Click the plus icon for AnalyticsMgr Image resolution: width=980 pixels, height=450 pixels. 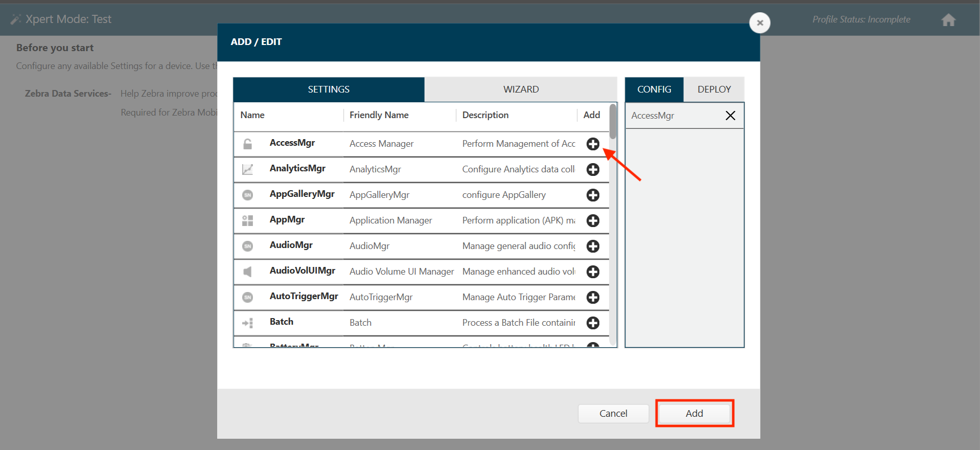pyautogui.click(x=593, y=170)
